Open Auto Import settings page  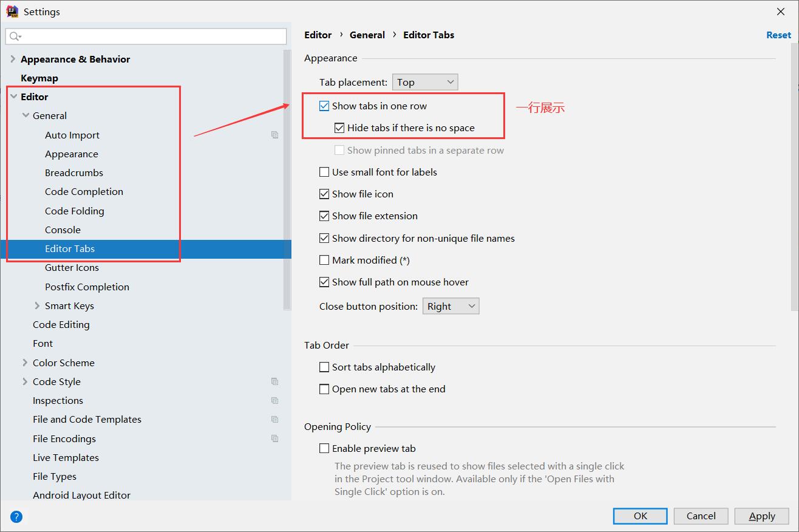(x=72, y=135)
